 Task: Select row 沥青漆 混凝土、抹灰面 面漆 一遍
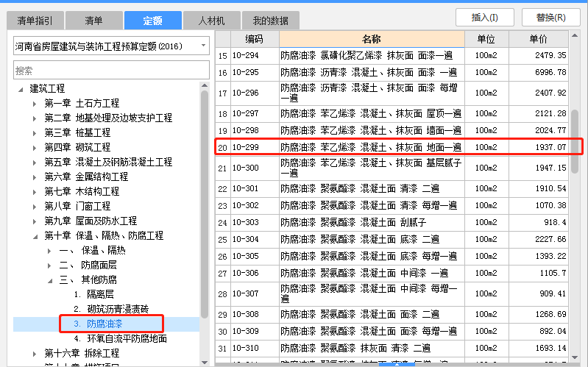(392, 72)
